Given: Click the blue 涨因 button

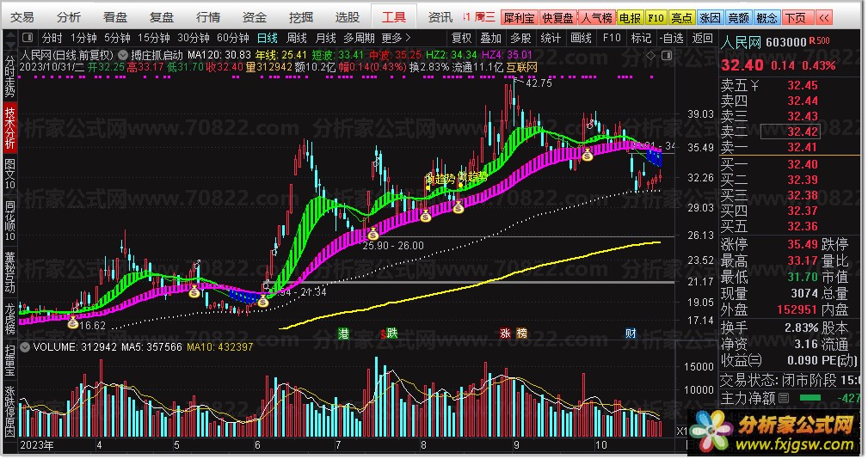Looking at the screenshot, I should [710, 18].
